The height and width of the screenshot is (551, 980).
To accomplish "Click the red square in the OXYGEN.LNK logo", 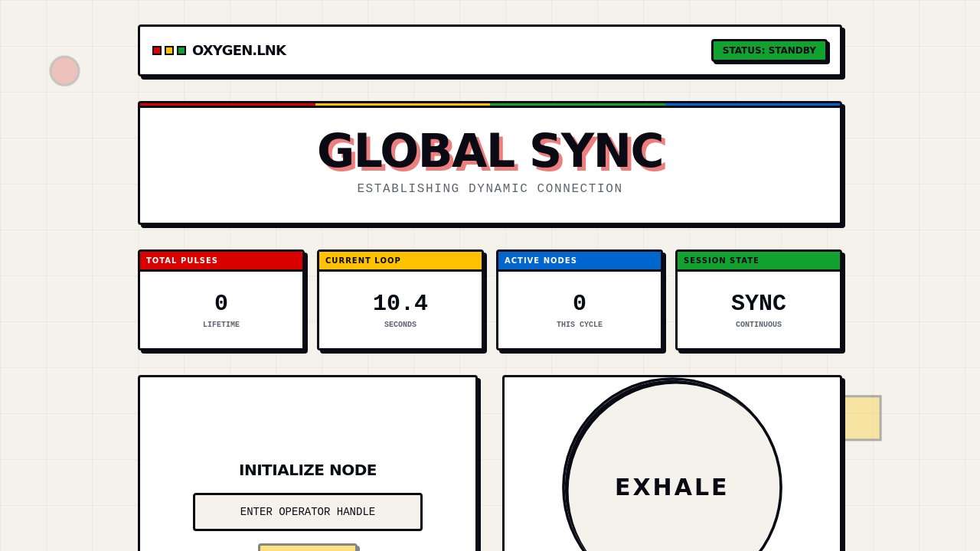I will [157, 51].
